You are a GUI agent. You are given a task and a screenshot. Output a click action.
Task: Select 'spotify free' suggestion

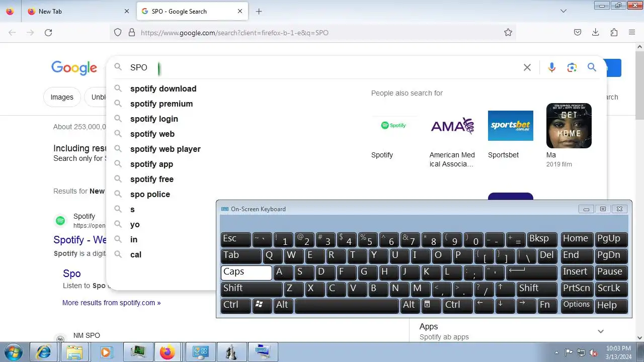[x=151, y=179]
